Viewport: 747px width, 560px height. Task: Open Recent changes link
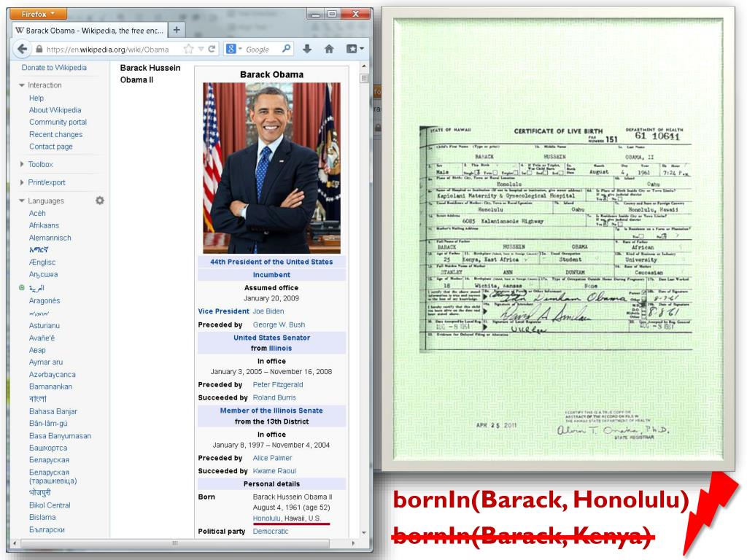tap(55, 134)
